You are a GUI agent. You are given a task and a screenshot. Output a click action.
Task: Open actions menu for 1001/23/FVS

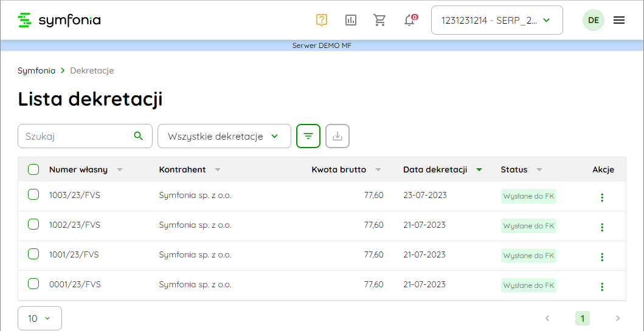pyautogui.click(x=602, y=257)
